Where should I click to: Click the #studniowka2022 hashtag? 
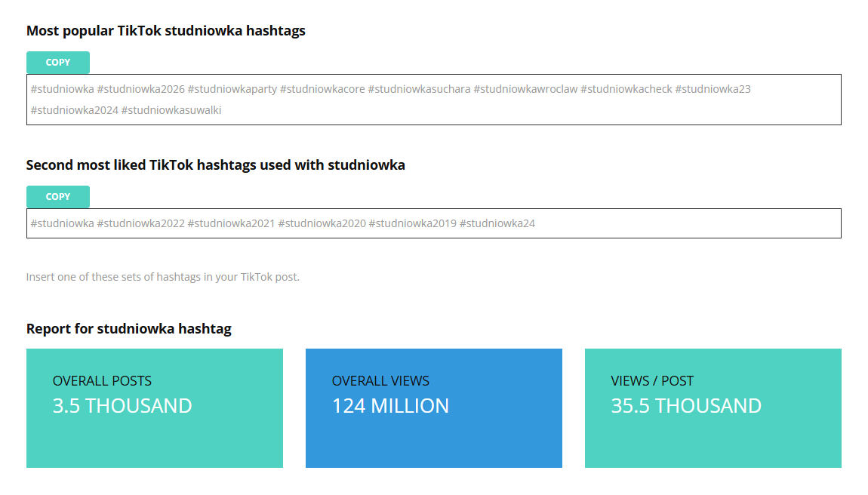coord(140,223)
